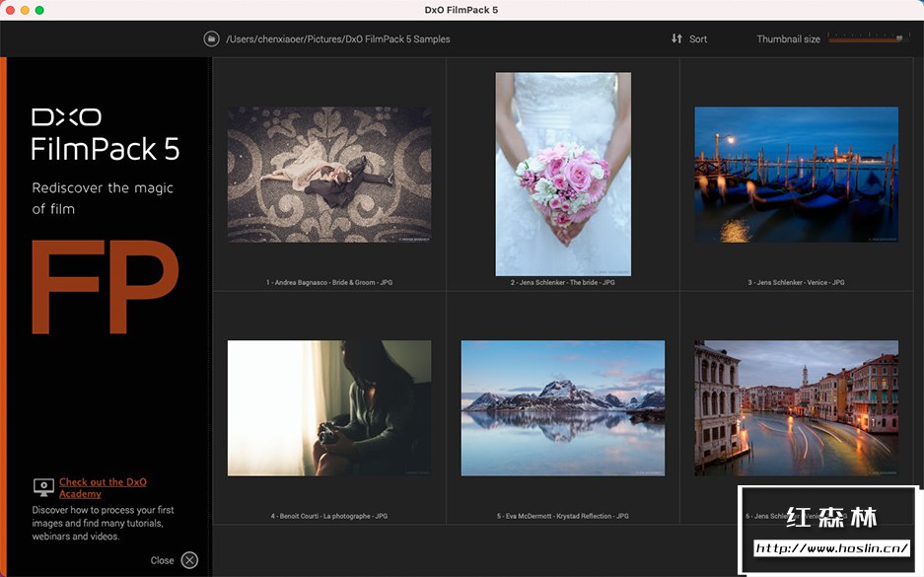Click the Sort arrows icon
This screenshot has width=924, height=577.
676,39
